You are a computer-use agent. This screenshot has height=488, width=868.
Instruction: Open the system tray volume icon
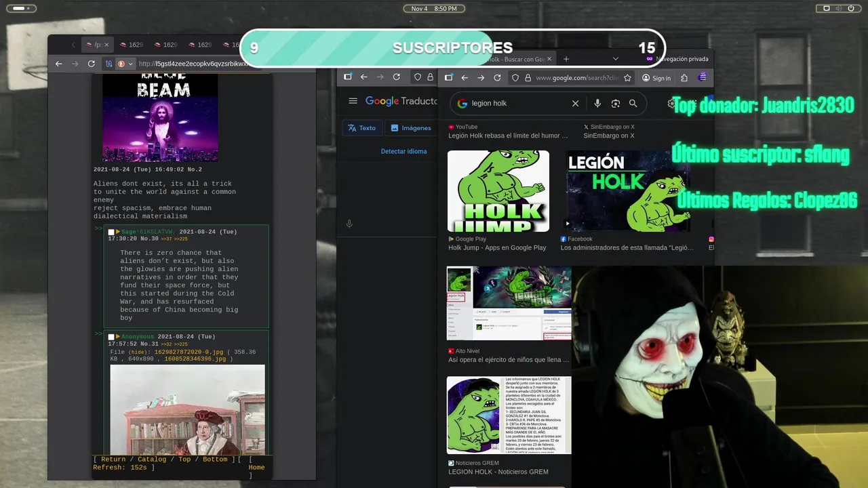[x=839, y=8]
